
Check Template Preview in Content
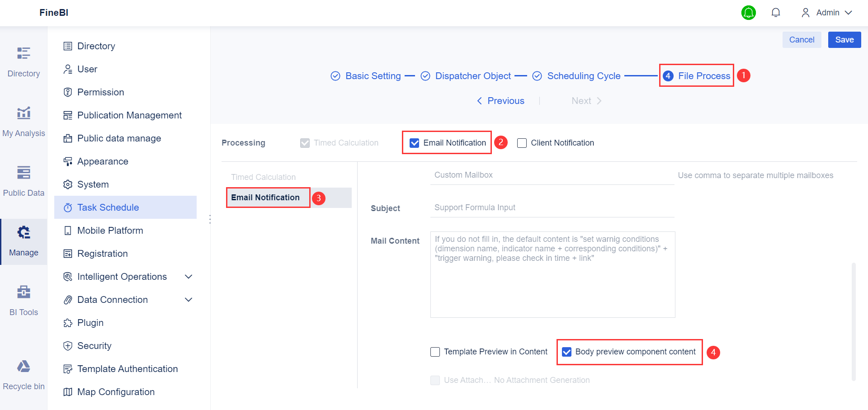[x=435, y=352]
